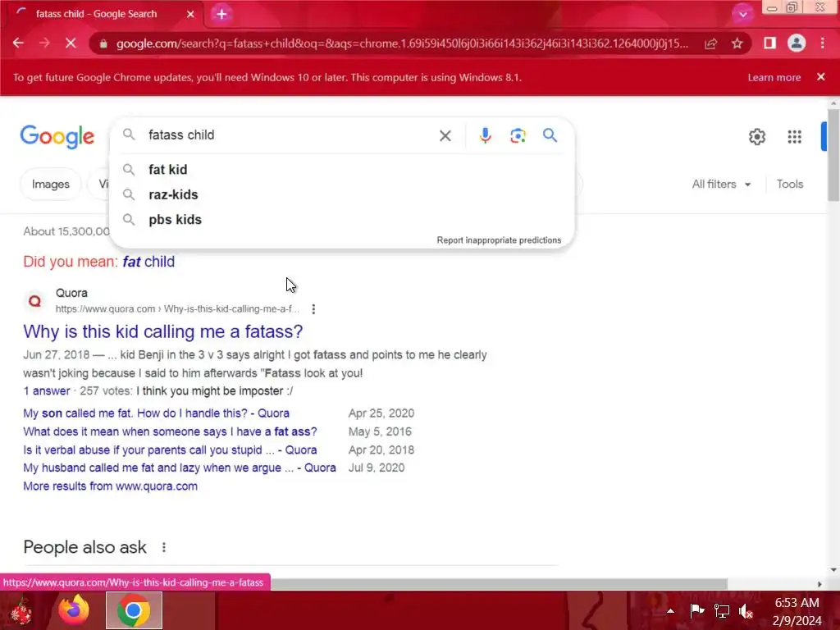The image size is (840, 630).
Task: Open the Google apps grid
Action: (794, 137)
